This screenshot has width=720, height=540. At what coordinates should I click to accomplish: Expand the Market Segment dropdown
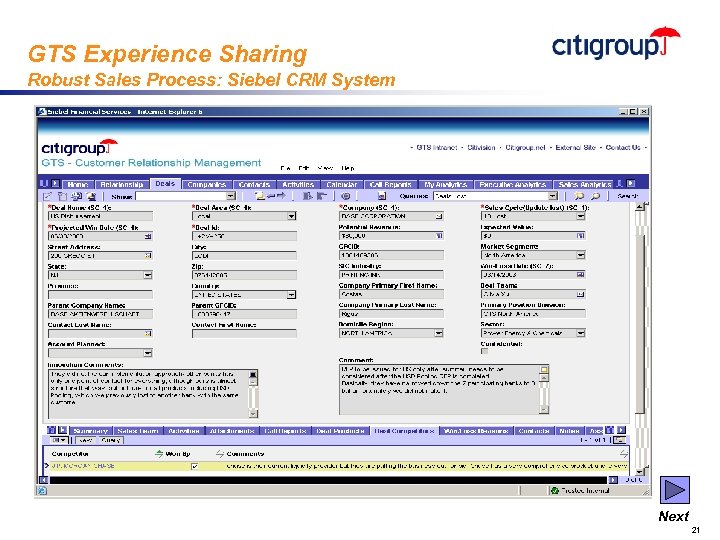click(x=581, y=255)
